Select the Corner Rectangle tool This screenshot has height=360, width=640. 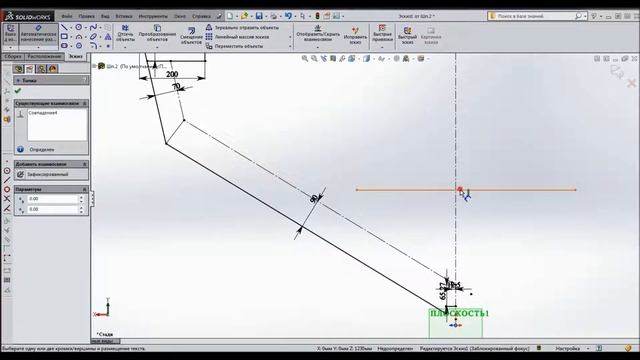(64, 37)
